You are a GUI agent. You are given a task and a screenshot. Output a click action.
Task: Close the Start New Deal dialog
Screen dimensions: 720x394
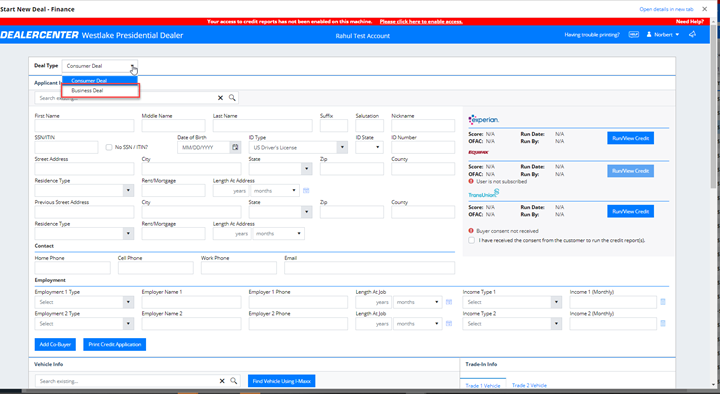[704, 9]
